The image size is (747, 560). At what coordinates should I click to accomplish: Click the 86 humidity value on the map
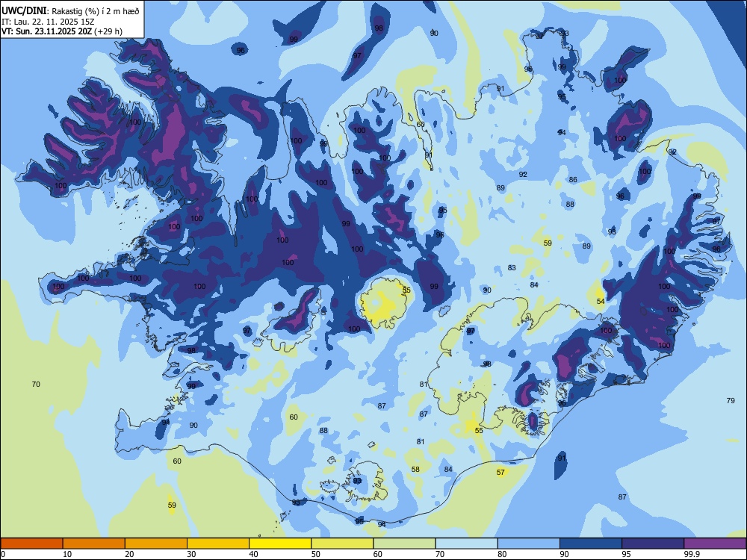click(573, 179)
